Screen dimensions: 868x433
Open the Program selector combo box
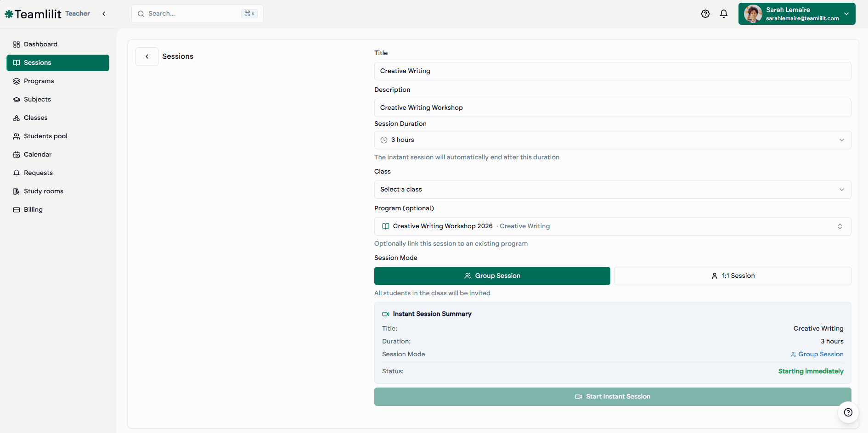coord(612,226)
